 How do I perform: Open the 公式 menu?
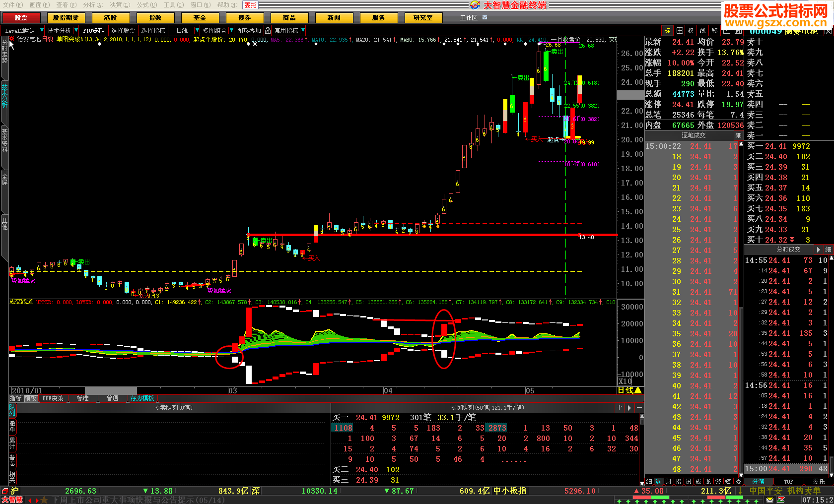(146, 5)
